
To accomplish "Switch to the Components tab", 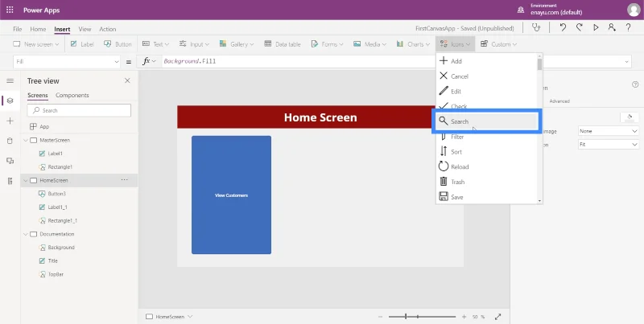I will coord(72,95).
